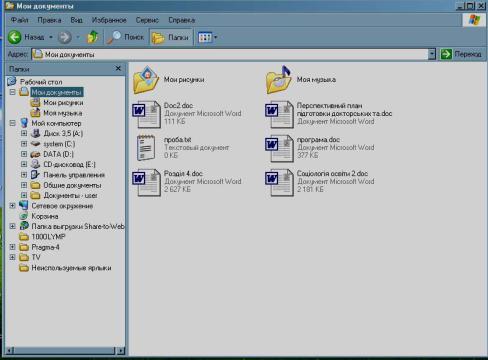Select Общие документы folder in tree
Viewport: 488px width, 360px height.
[72, 185]
